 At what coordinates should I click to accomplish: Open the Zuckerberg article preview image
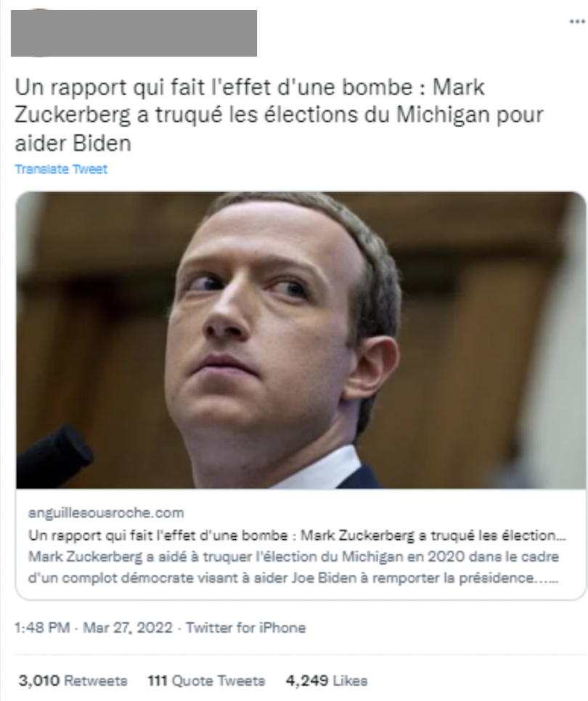click(301, 340)
